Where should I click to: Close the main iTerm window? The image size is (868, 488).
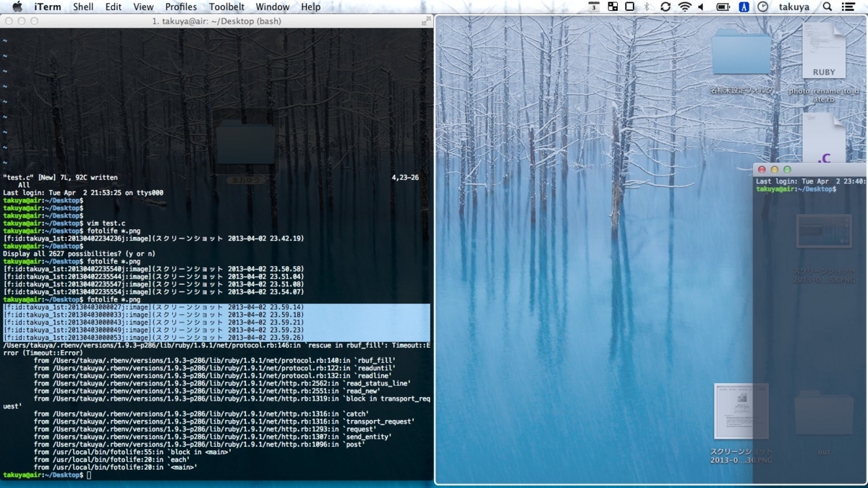pyautogui.click(x=8, y=21)
